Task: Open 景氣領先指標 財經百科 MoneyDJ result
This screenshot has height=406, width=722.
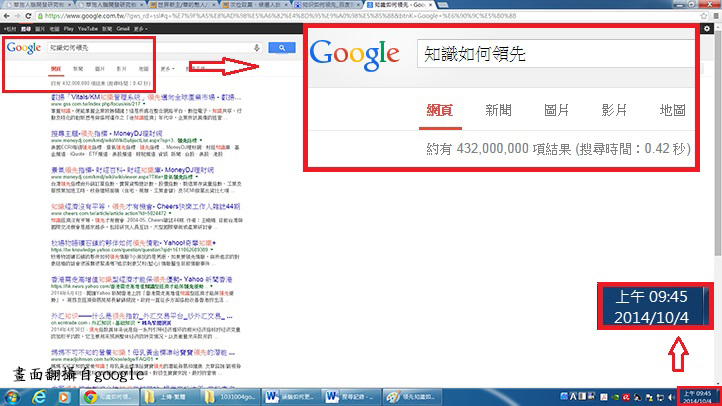Action: [x=132, y=170]
